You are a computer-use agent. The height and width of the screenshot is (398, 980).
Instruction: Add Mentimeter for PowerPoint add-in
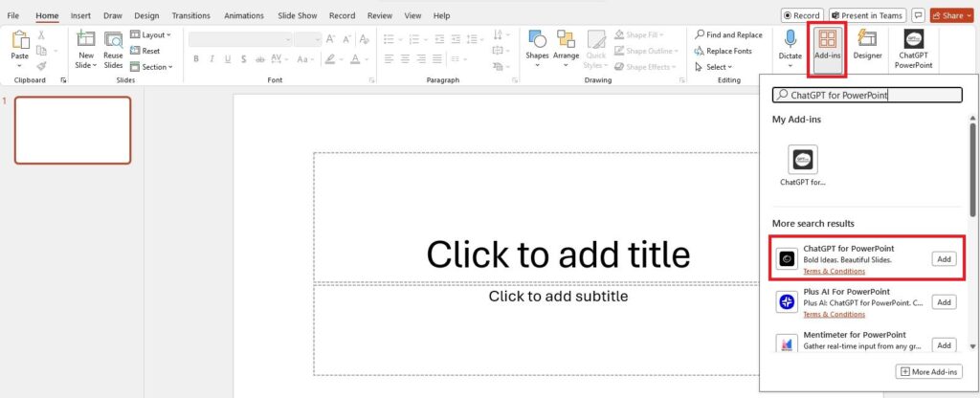944,344
